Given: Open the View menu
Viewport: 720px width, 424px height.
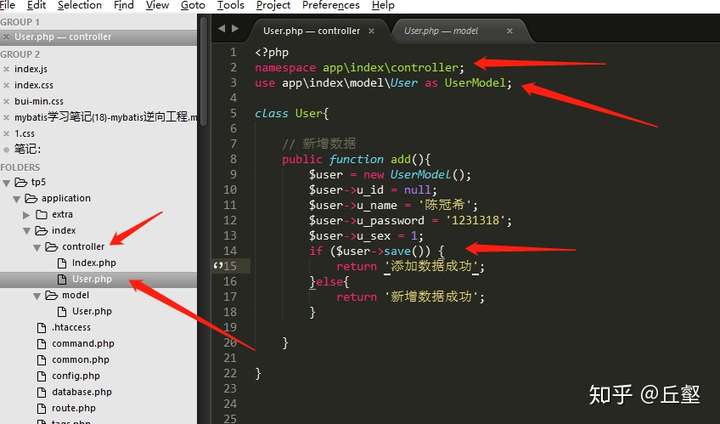Looking at the screenshot, I should pyautogui.click(x=157, y=6).
